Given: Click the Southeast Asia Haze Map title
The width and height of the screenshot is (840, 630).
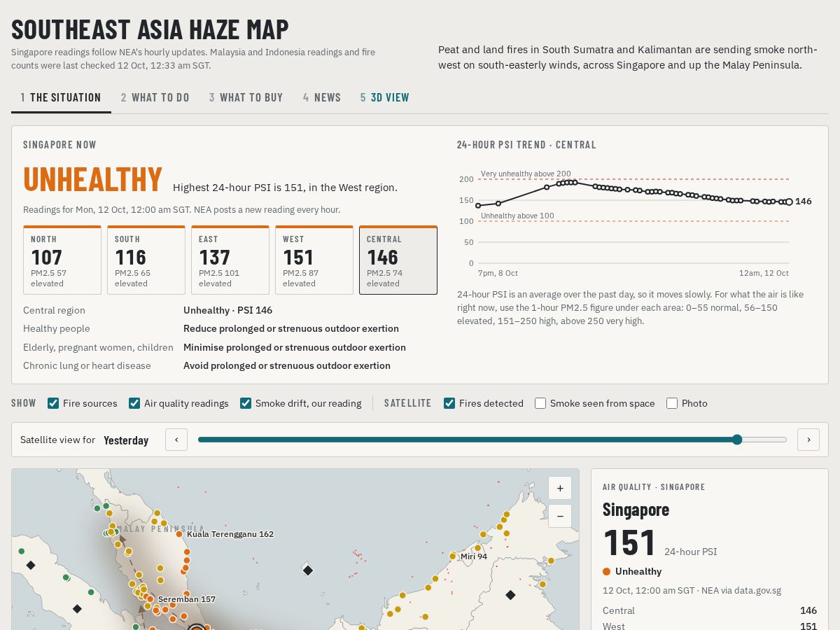Looking at the screenshot, I should 150,29.
